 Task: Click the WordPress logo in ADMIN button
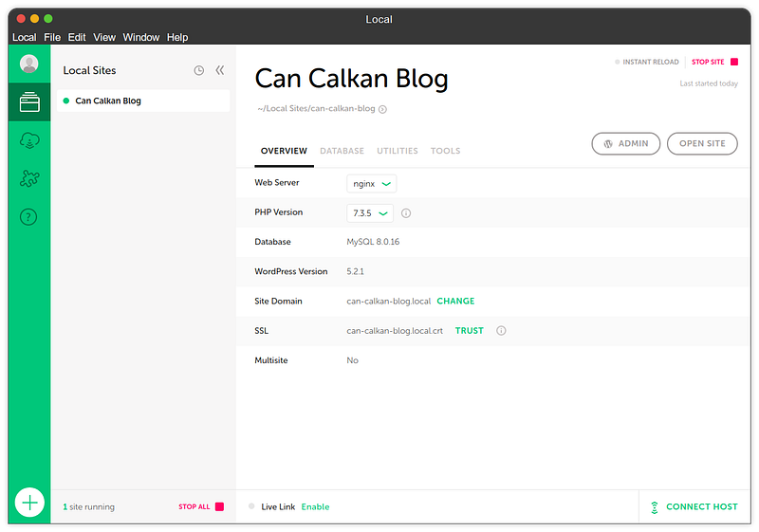coord(608,144)
